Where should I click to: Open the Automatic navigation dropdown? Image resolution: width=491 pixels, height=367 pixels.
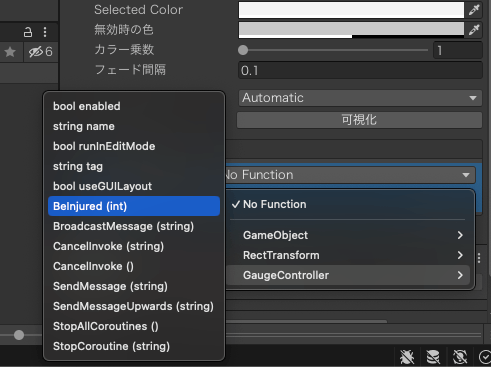tap(360, 98)
